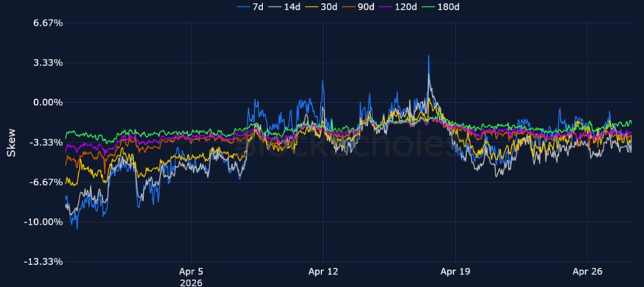The image size is (644, 287).
Task: Click the Skew y-axis title
Action: (x=11, y=142)
